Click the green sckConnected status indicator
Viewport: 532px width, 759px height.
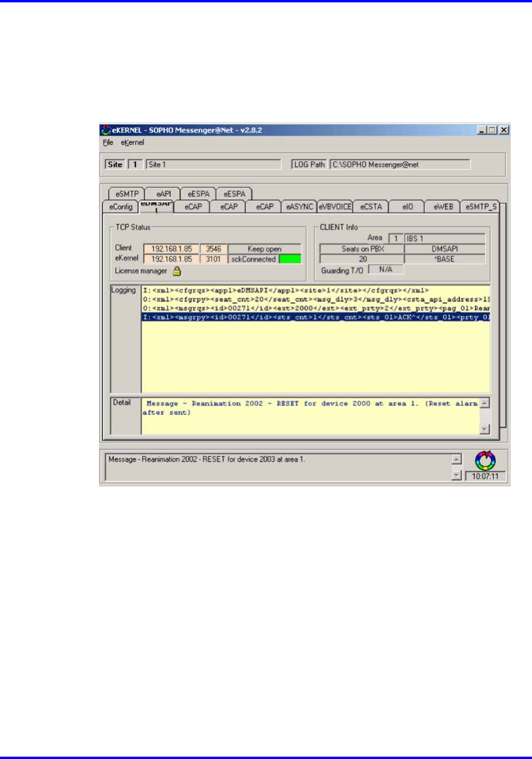click(x=290, y=259)
